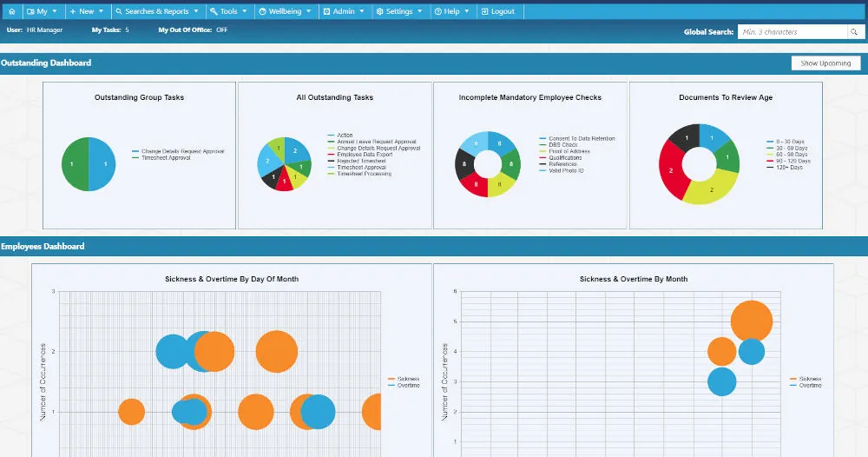Click the HR Manager user name
868x457 pixels.
(x=45, y=30)
